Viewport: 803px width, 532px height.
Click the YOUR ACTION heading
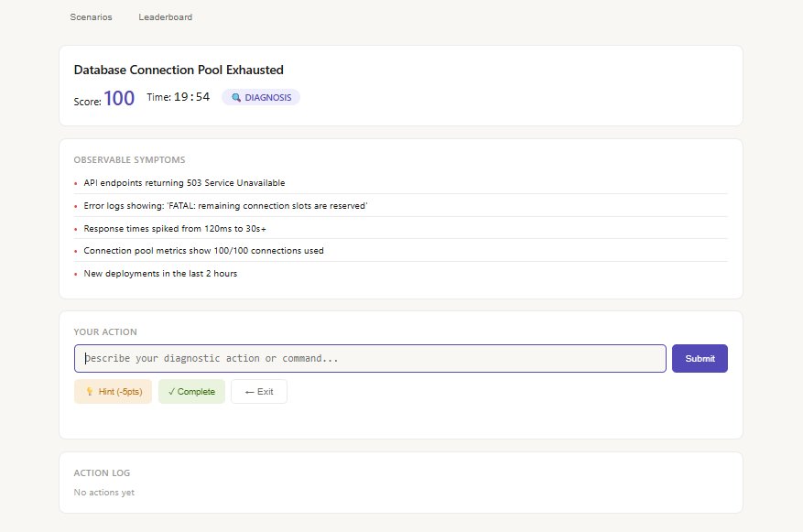[x=105, y=331]
